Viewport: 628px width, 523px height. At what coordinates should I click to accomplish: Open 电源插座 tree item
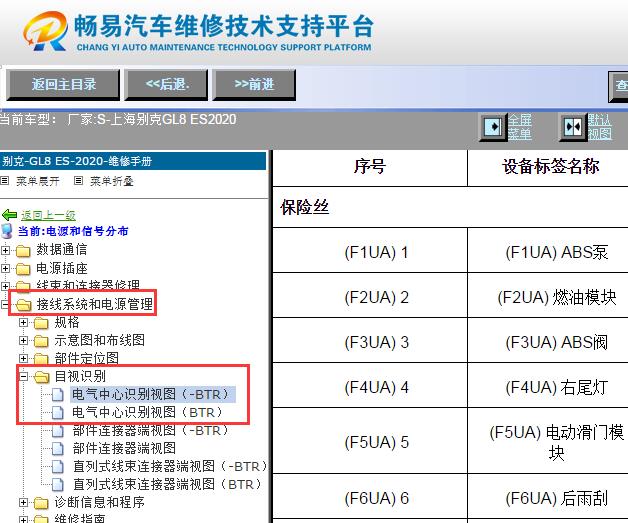62,268
